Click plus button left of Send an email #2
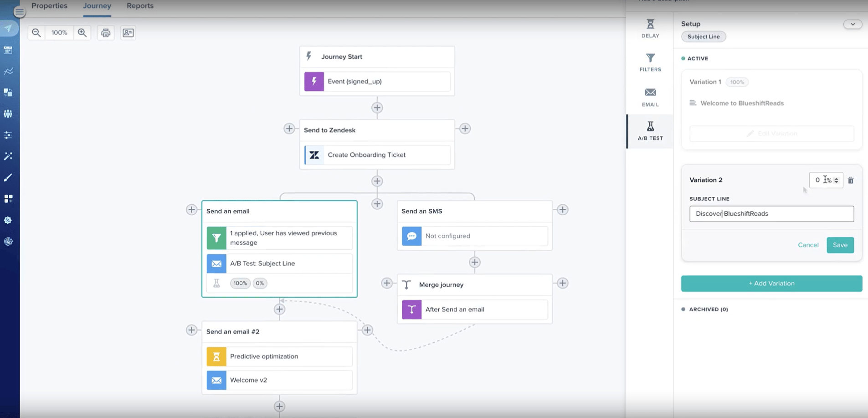868x418 pixels. tap(191, 330)
